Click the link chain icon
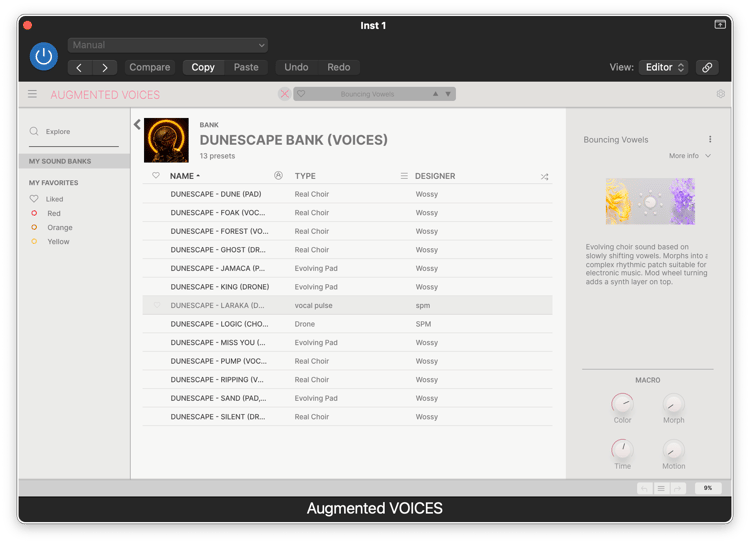Viewport: 750px width, 544px height. coord(707,67)
